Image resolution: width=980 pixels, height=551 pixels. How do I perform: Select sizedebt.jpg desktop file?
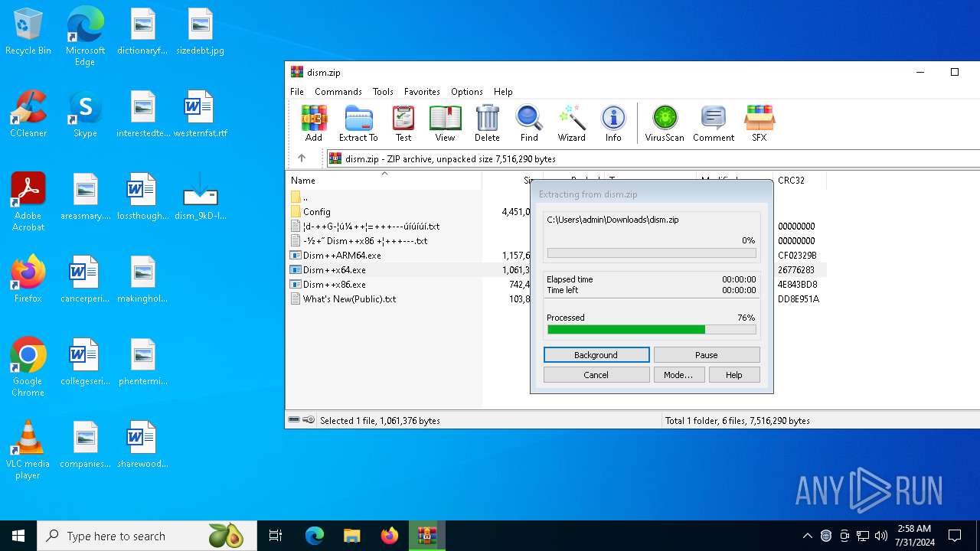point(200,32)
